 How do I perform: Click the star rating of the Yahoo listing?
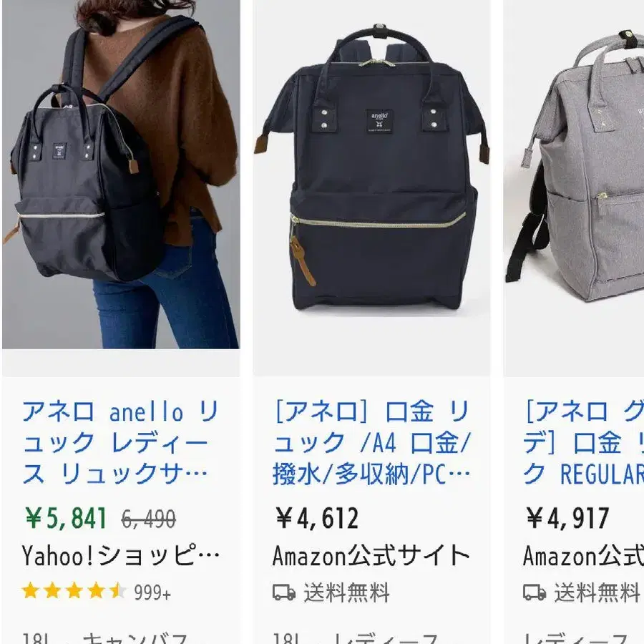pos(74,592)
